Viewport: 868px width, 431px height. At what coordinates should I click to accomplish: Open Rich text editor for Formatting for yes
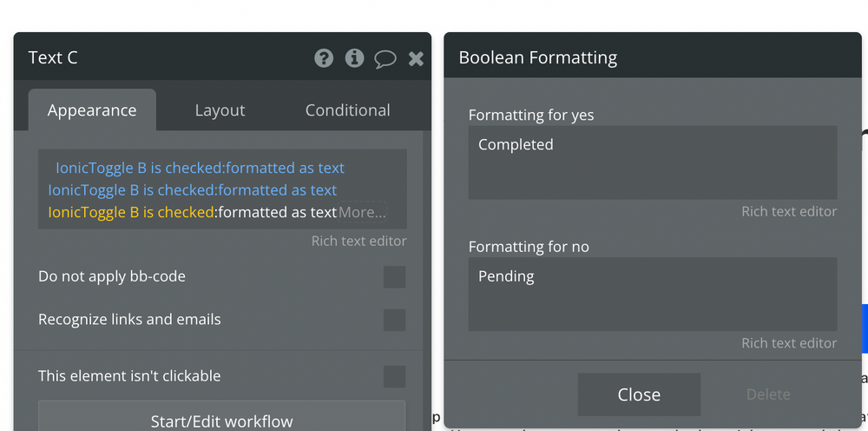pos(789,212)
